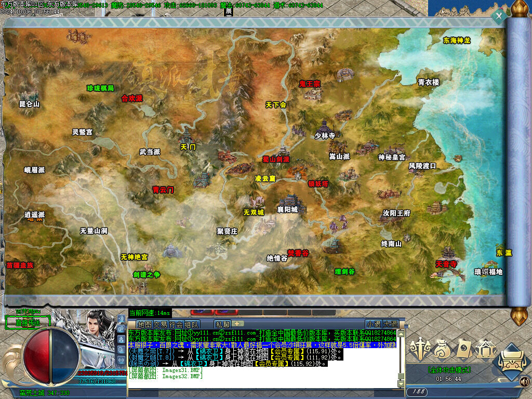Screen dimensions: 532x399
Task: Open the money bag inventory icon
Action: pyautogui.click(x=443, y=349)
